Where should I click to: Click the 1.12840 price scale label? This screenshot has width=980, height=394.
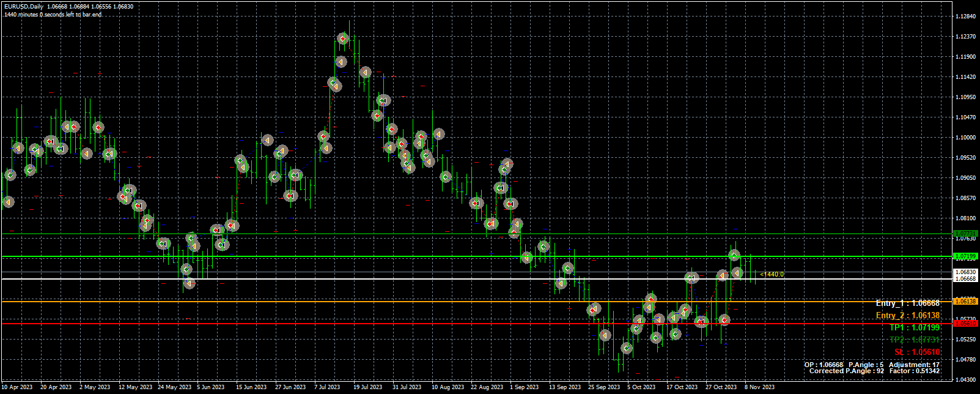pyautogui.click(x=966, y=17)
